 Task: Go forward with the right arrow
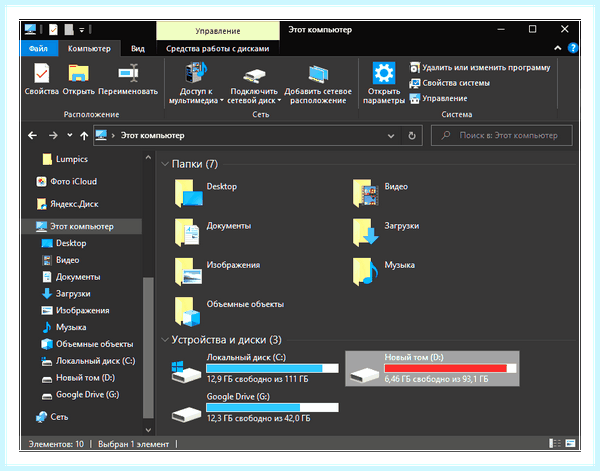pos(53,135)
